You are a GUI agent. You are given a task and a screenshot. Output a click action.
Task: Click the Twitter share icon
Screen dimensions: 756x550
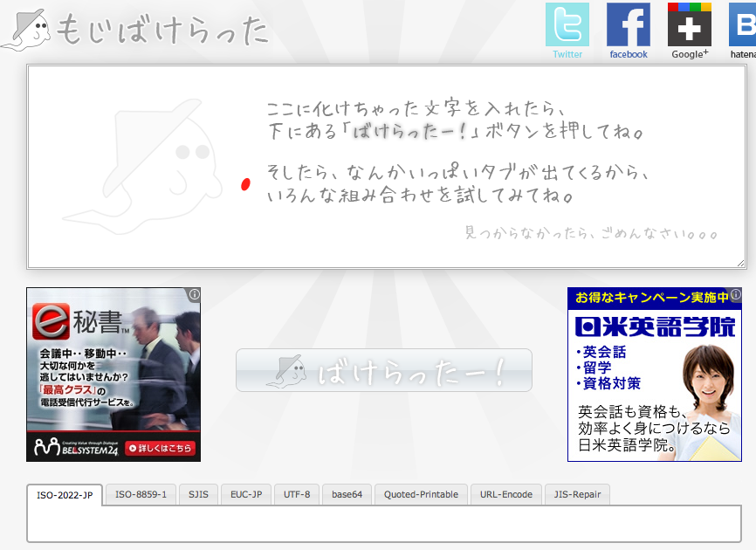tap(567, 24)
